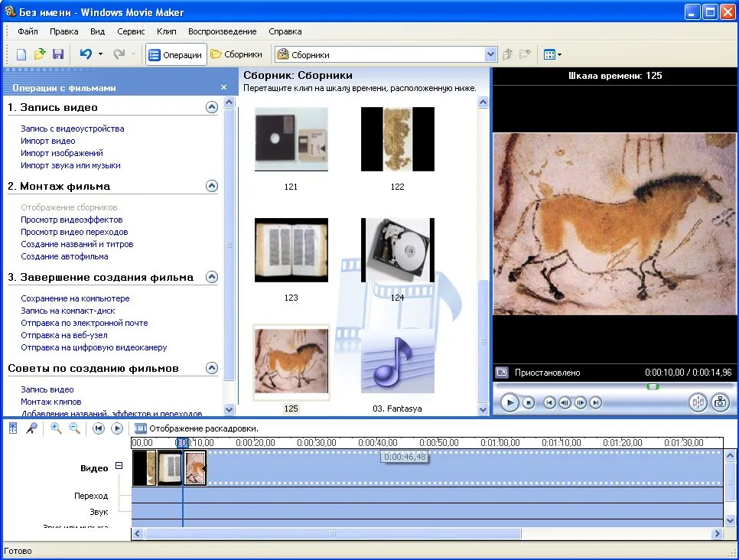Open Создание названий и титров link
739x560 pixels.
tap(77, 244)
